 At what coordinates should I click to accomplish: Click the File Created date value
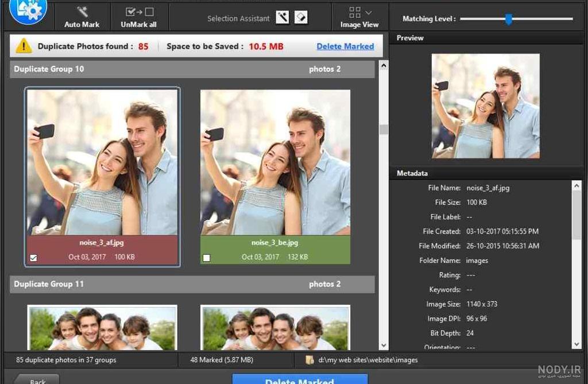coord(502,231)
